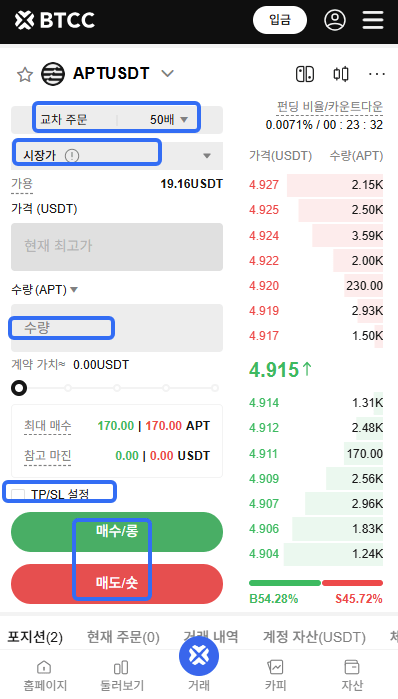Add APTUSDT to favorites with star icon
Image resolution: width=398 pixels, height=699 pixels.
tap(25, 74)
